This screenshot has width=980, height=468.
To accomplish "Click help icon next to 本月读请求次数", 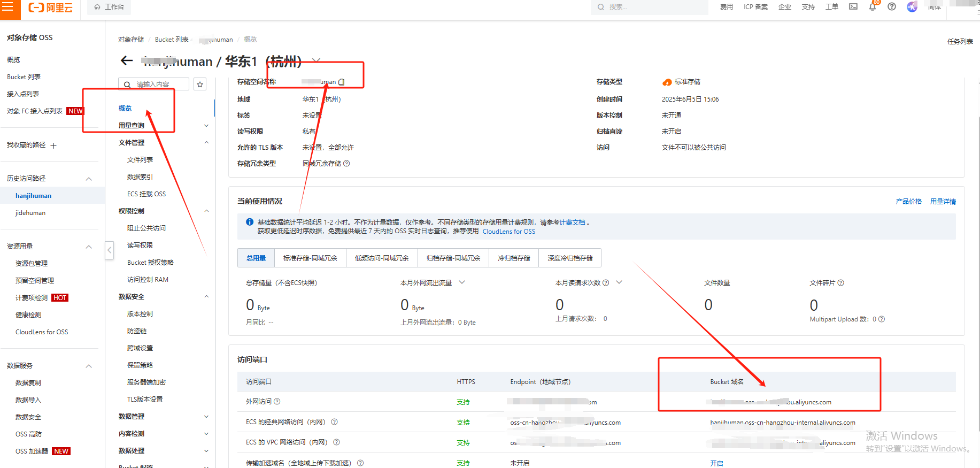I will [x=606, y=283].
